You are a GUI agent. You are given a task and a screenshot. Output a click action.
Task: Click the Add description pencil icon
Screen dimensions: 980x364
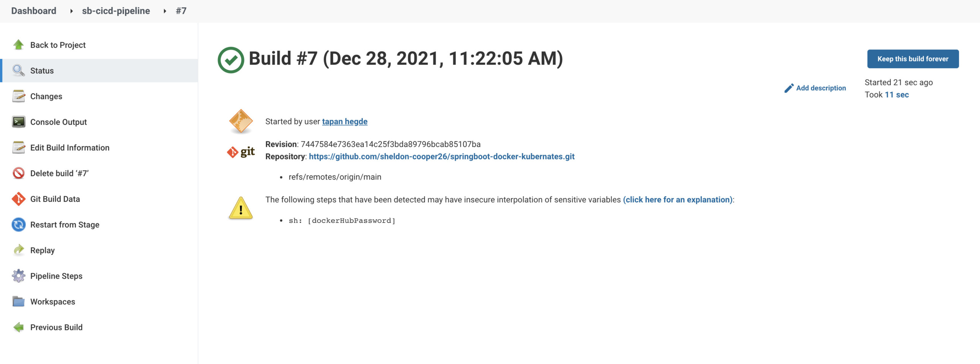(789, 88)
